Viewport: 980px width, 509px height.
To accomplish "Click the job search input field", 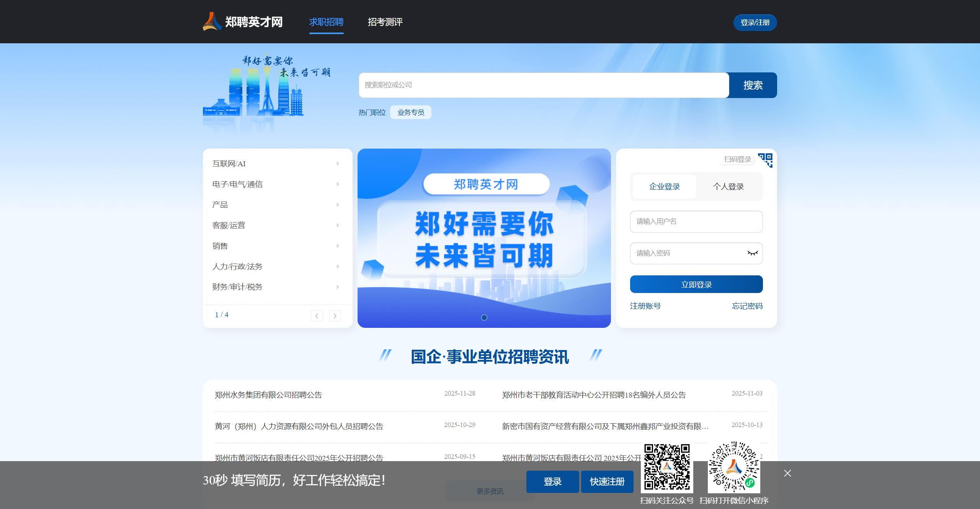I will tap(544, 85).
